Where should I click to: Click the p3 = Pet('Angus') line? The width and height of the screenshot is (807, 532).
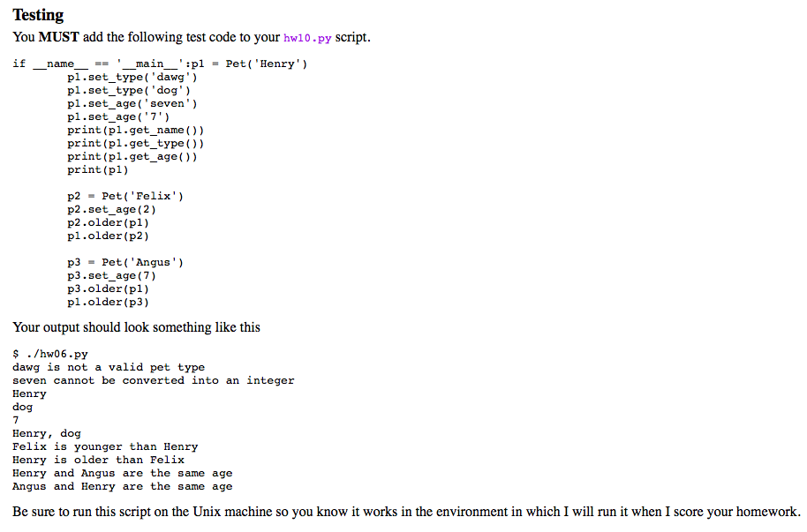pos(125,262)
